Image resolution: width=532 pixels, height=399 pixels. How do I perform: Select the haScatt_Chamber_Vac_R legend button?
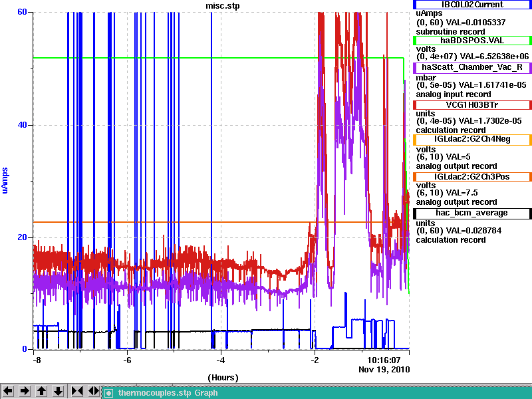tap(472, 67)
